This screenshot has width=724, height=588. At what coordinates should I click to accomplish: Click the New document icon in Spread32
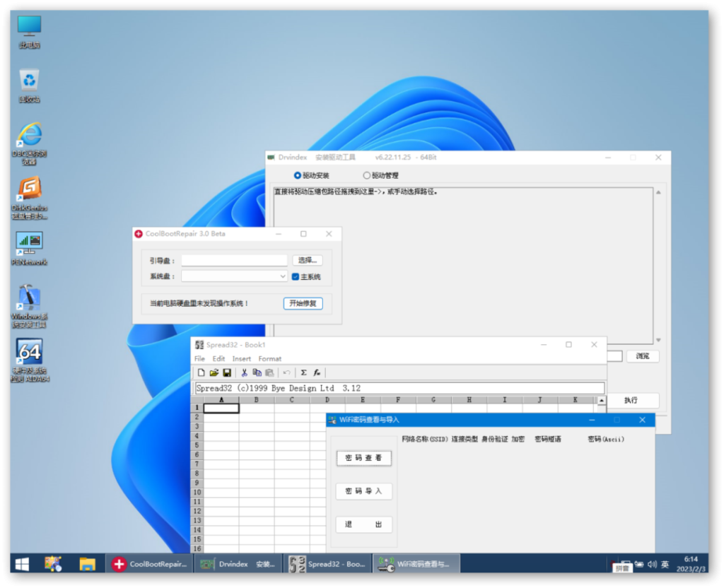coord(201,372)
